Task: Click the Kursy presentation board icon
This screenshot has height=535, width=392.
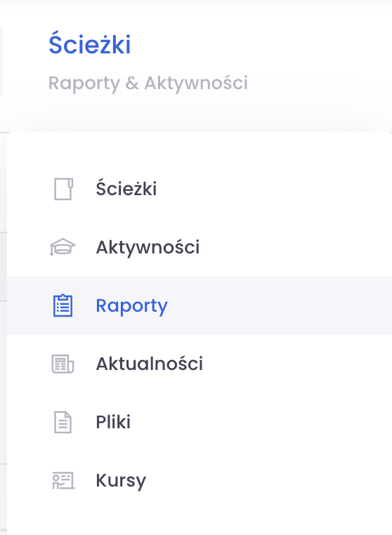Action: (x=63, y=480)
